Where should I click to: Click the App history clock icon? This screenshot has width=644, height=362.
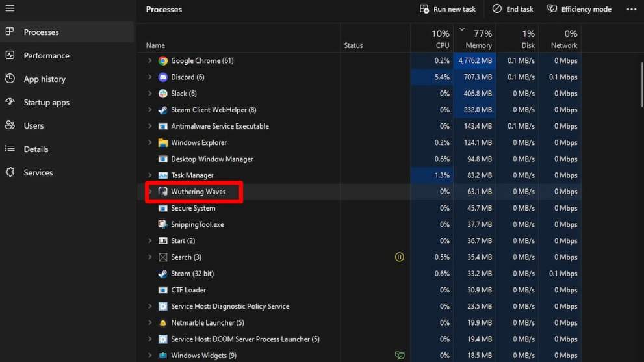(x=10, y=79)
